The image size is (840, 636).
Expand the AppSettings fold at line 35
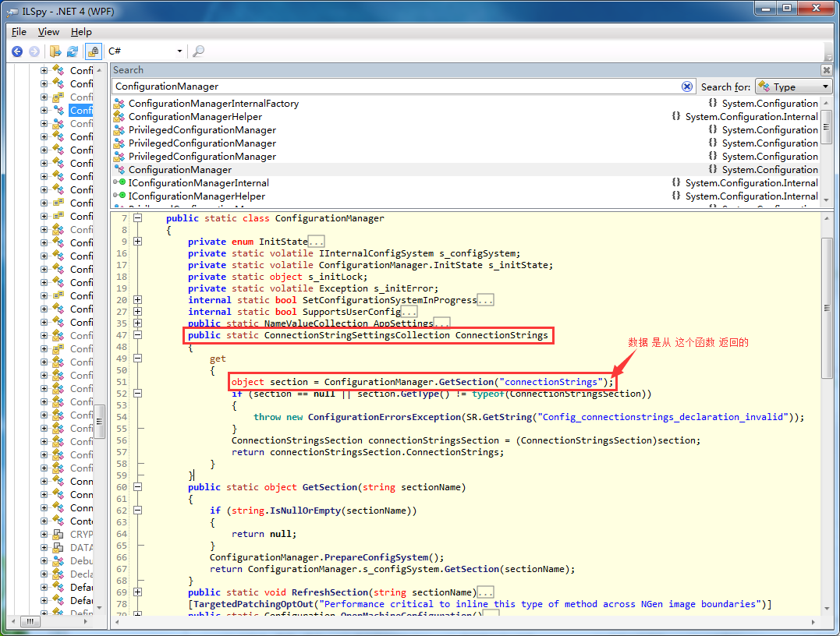tap(138, 323)
